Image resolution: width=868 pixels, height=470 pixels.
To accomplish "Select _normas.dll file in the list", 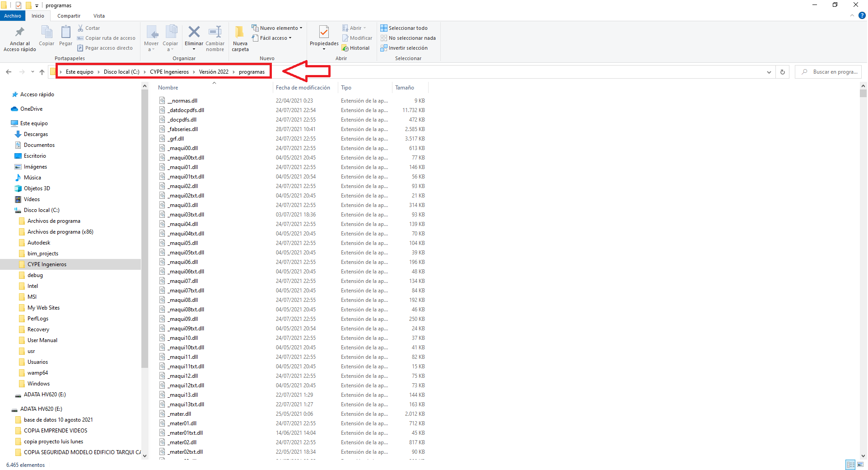I will coord(182,101).
